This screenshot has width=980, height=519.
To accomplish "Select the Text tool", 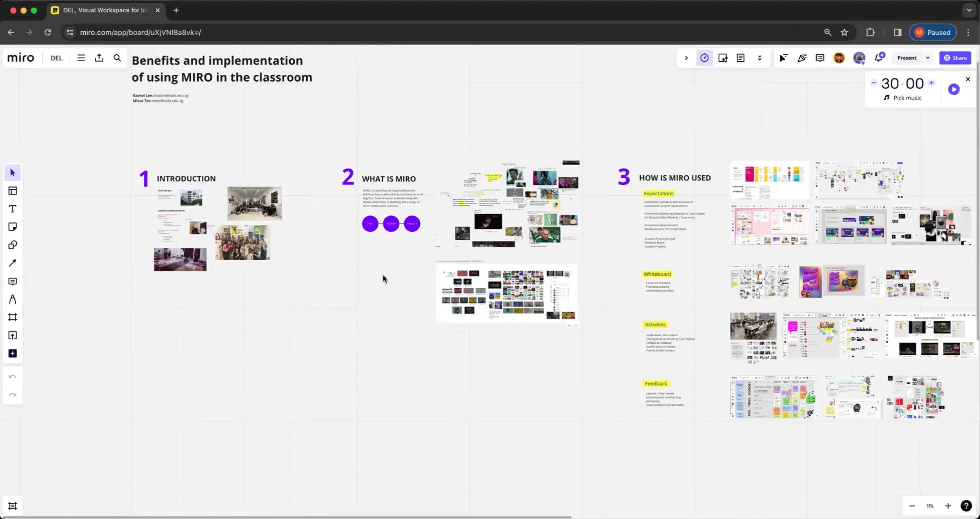I will pyautogui.click(x=13, y=209).
